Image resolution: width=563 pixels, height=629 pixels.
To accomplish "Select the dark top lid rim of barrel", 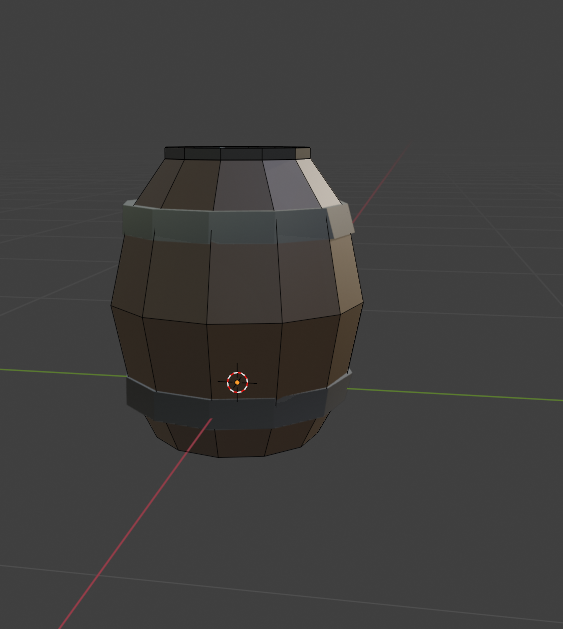I will point(237,153).
